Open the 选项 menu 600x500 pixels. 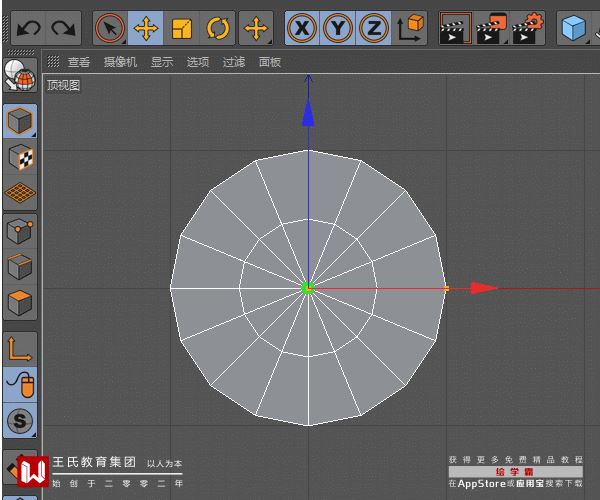point(198,62)
